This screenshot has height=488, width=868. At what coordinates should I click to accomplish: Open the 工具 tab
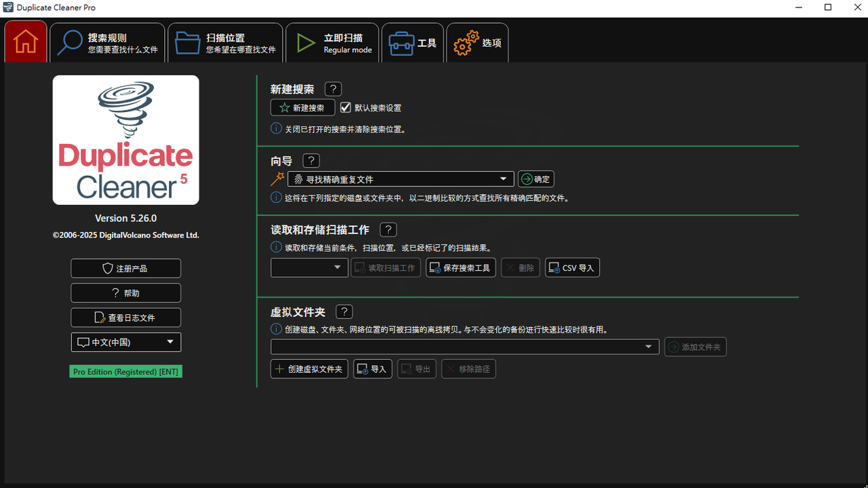click(x=413, y=43)
